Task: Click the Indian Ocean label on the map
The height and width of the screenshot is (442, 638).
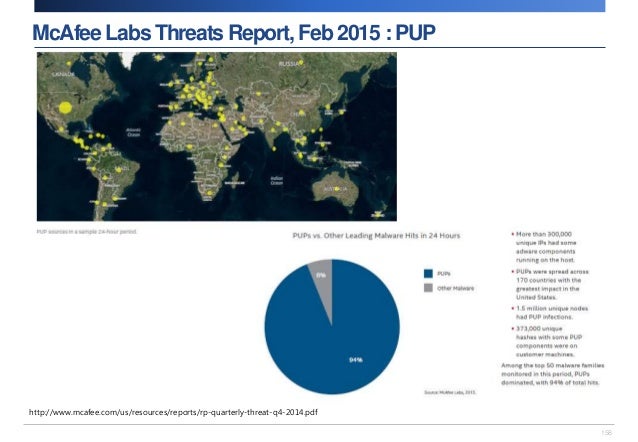Action: 277,180
